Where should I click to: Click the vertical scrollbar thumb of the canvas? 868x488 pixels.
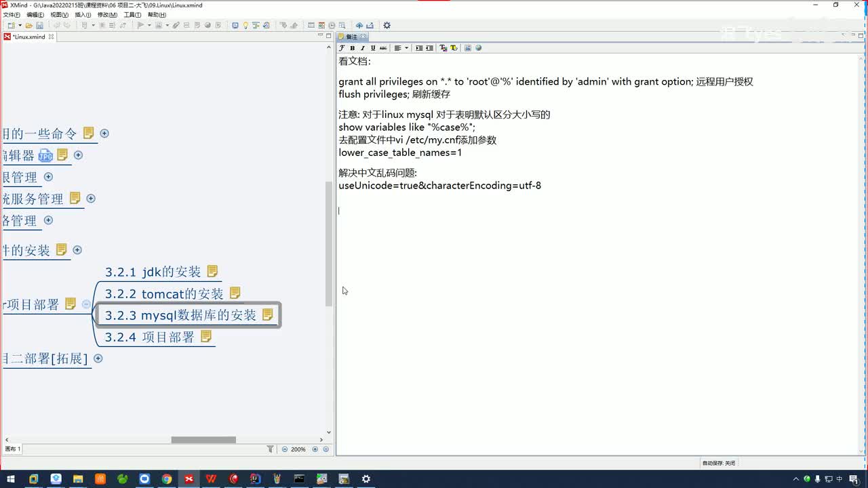[330, 245]
